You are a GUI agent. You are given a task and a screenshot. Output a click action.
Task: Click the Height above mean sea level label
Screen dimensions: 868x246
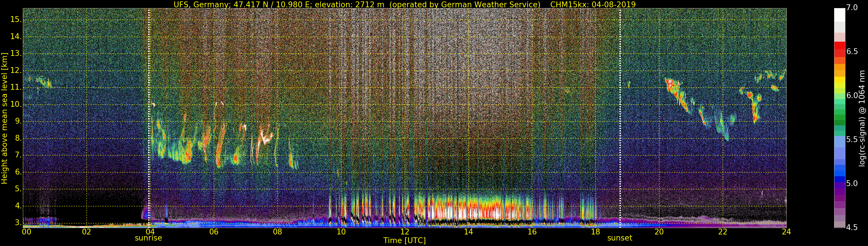tap(4, 118)
